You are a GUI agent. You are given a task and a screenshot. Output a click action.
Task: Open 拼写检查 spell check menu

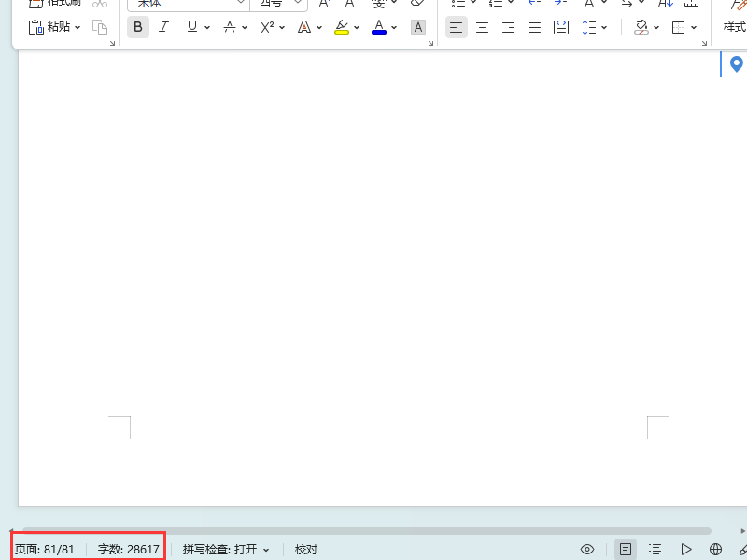point(226,550)
